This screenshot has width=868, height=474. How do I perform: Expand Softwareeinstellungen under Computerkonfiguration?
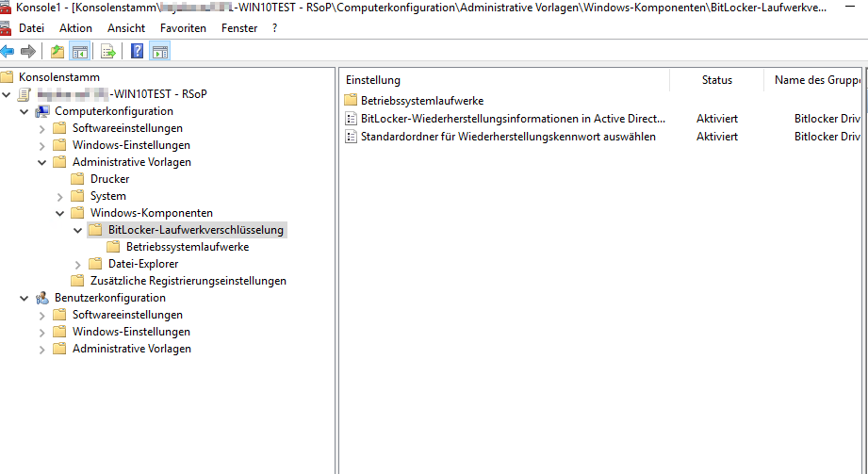[x=42, y=129]
